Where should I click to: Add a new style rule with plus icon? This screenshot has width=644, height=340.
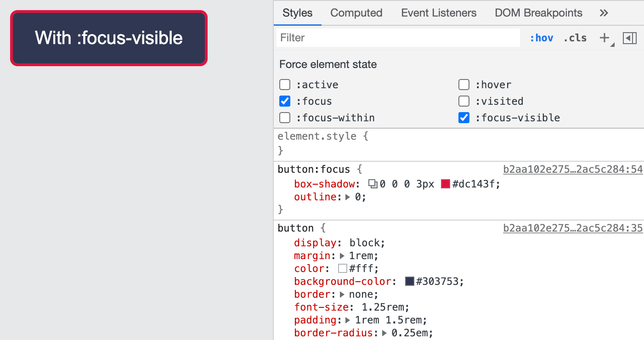(603, 38)
